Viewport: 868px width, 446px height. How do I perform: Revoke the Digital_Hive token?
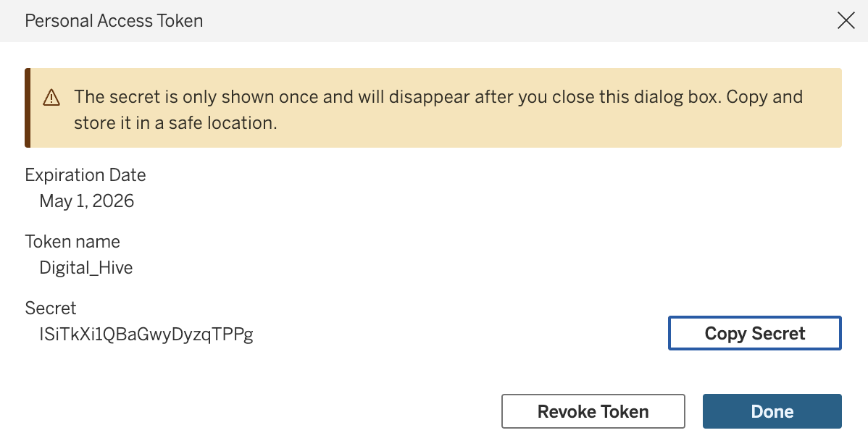tap(593, 411)
